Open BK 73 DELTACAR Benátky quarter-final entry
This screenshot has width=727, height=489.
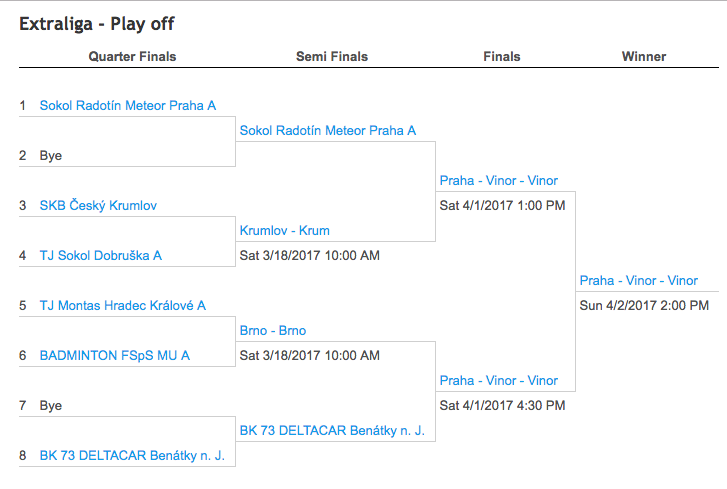(x=132, y=456)
